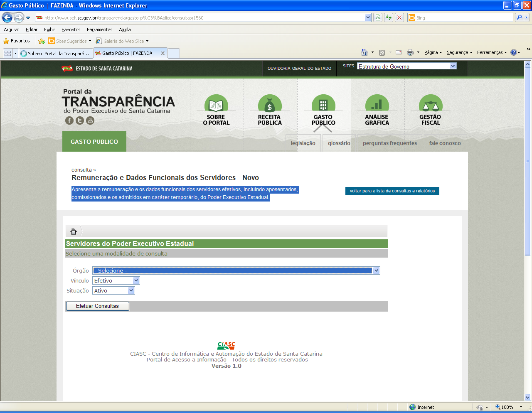Image resolution: width=532 pixels, height=413 pixels.
Task: Open the blue help question mark icon
Action: point(514,52)
